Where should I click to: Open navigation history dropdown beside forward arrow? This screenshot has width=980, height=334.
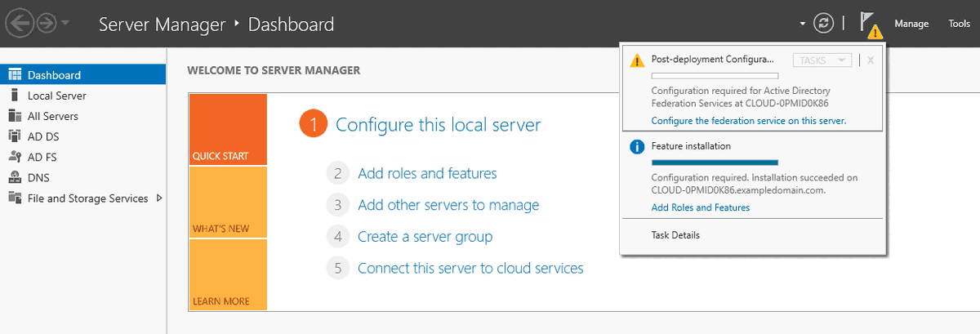(x=65, y=24)
